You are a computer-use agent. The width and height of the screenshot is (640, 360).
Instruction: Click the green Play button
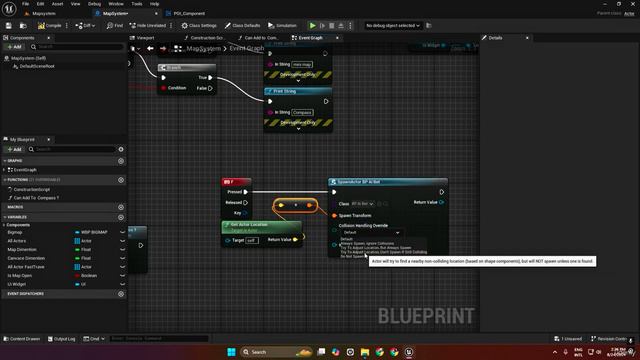pyautogui.click(x=312, y=25)
